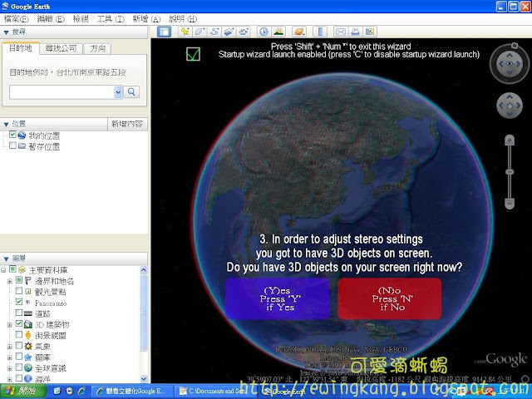
Task: Switch to the 尋找公司 tab
Action: tap(61, 48)
